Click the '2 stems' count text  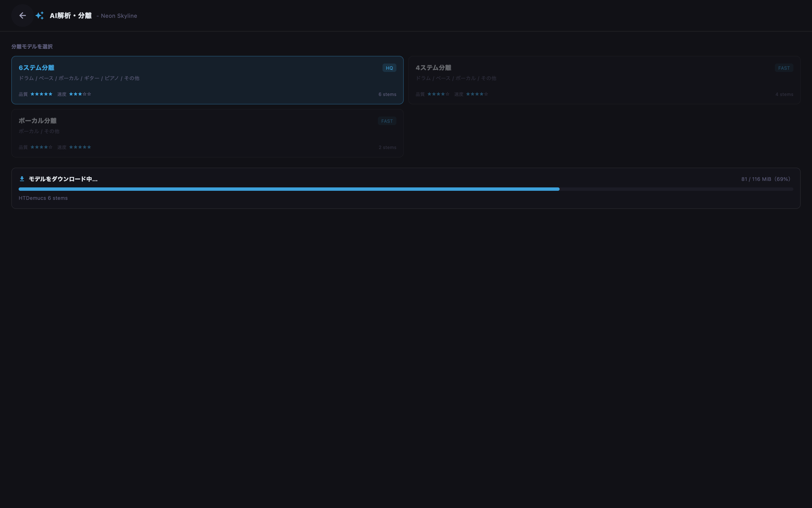[x=387, y=148]
